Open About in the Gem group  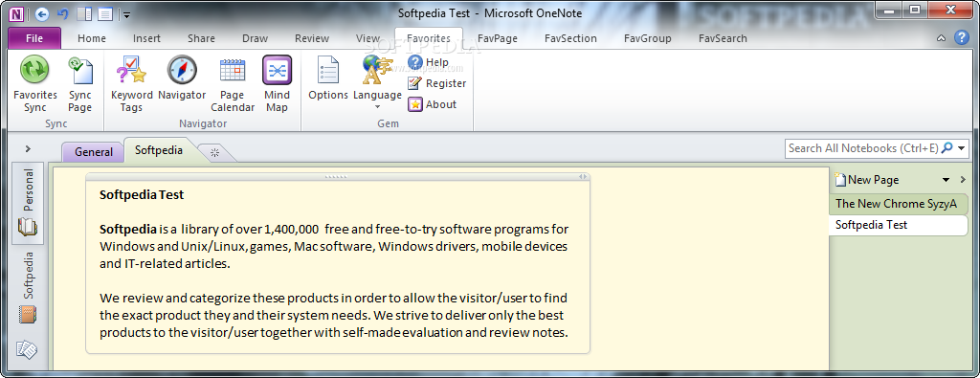[432, 104]
